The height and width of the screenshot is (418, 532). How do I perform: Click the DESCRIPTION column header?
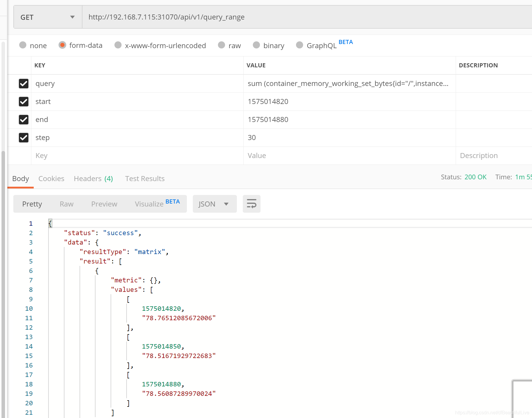click(478, 65)
